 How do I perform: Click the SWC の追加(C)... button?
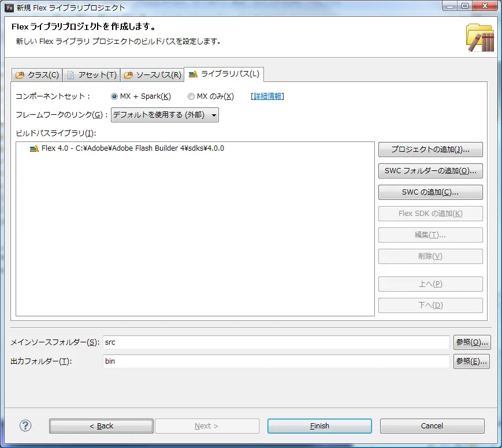click(x=430, y=192)
